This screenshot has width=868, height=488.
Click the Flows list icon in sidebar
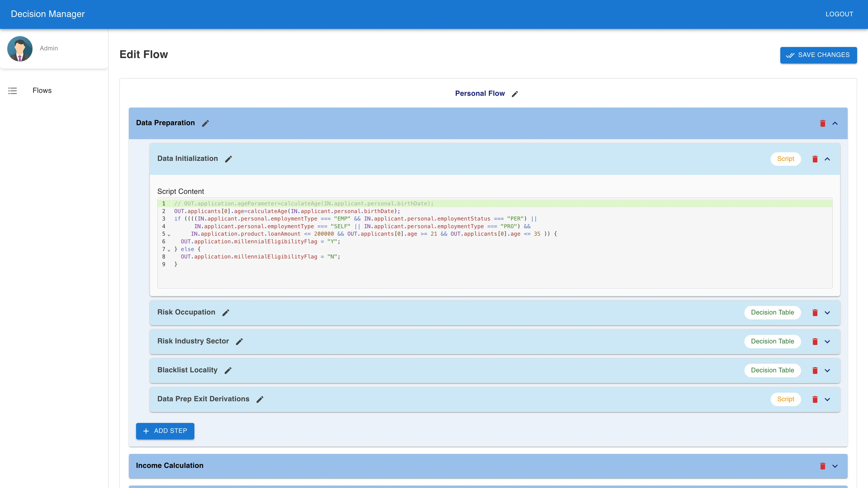click(x=12, y=91)
